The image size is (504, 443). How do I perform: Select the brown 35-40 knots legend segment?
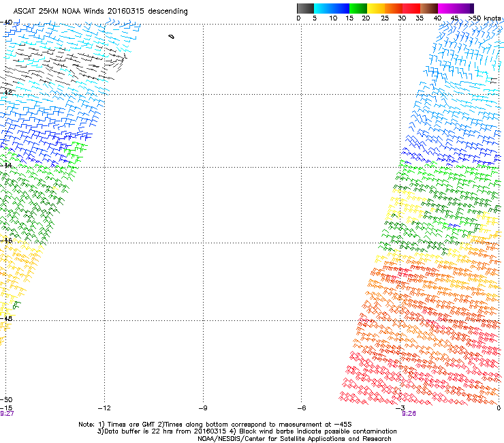tap(429, 8)
